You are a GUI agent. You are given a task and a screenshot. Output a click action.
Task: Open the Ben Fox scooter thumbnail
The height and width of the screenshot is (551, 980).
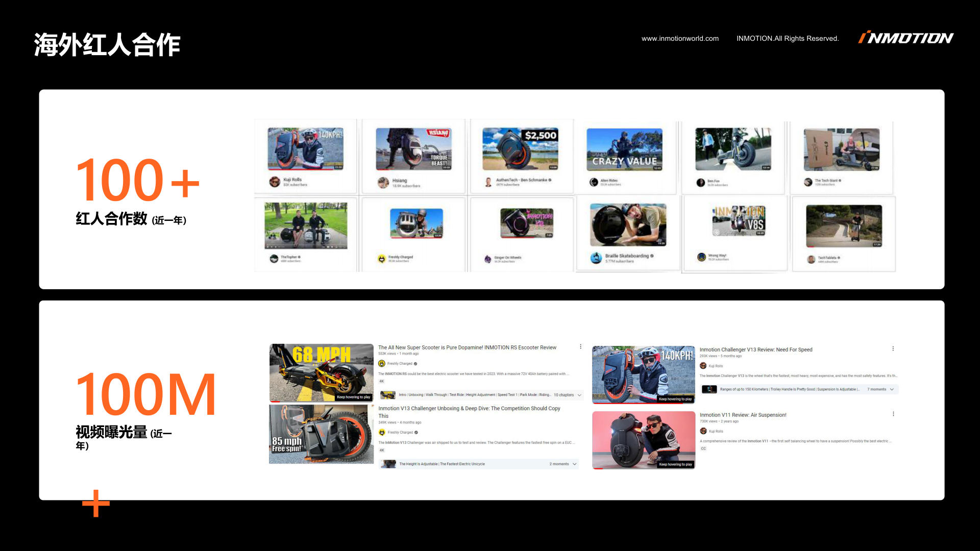pos(733,149)
